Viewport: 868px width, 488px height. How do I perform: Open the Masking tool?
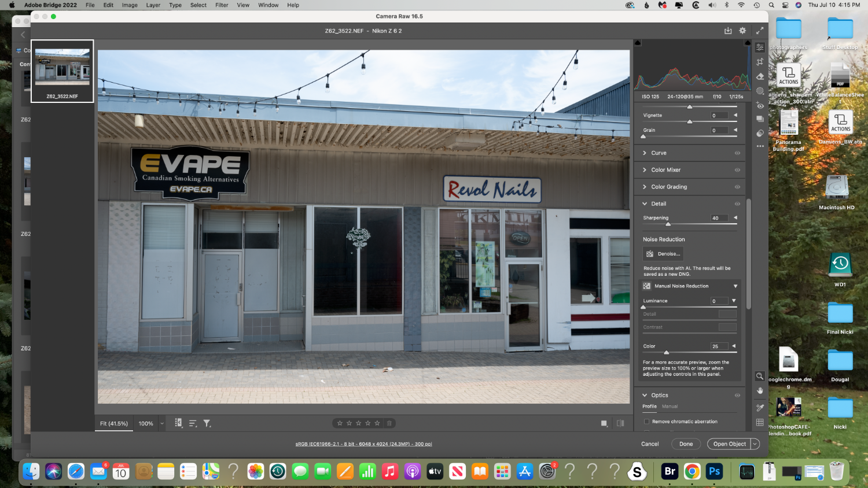click(x=760, y=91)
